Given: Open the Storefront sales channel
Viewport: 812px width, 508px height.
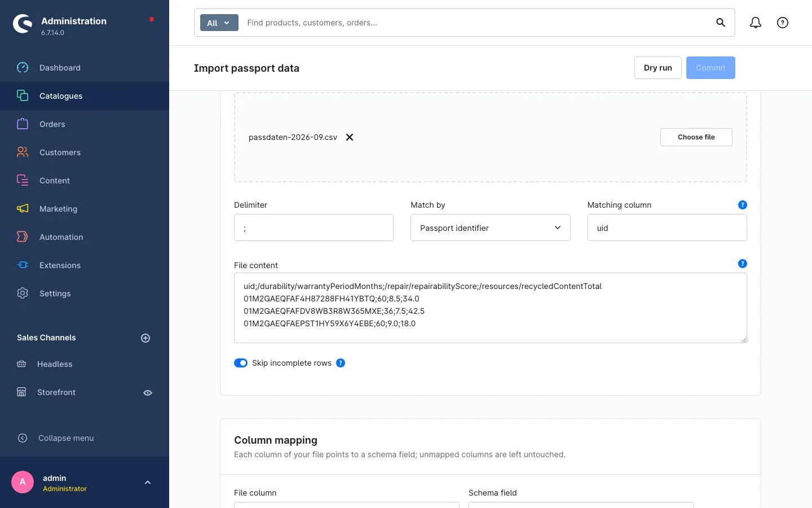Looking at the screenshot, I should point(56,392).
